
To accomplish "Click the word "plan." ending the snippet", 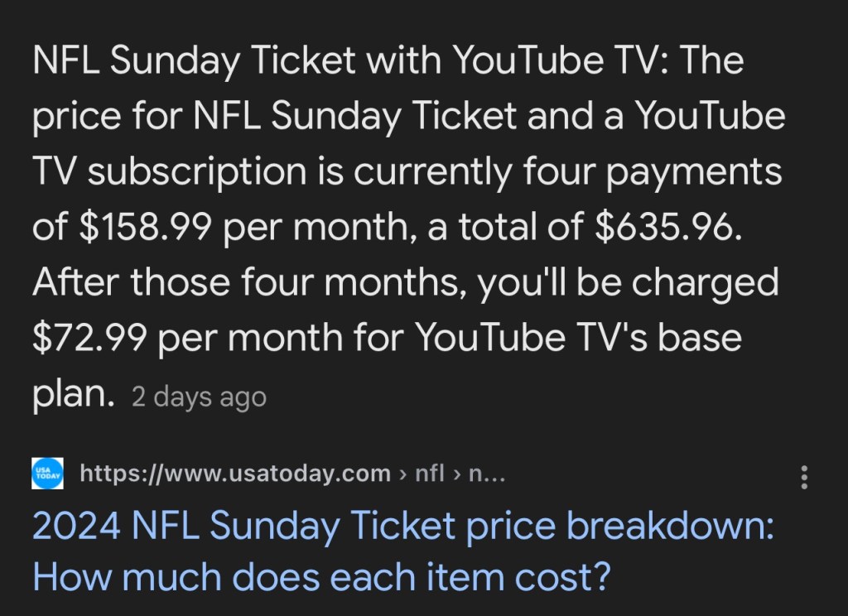I will click(73, 395).
